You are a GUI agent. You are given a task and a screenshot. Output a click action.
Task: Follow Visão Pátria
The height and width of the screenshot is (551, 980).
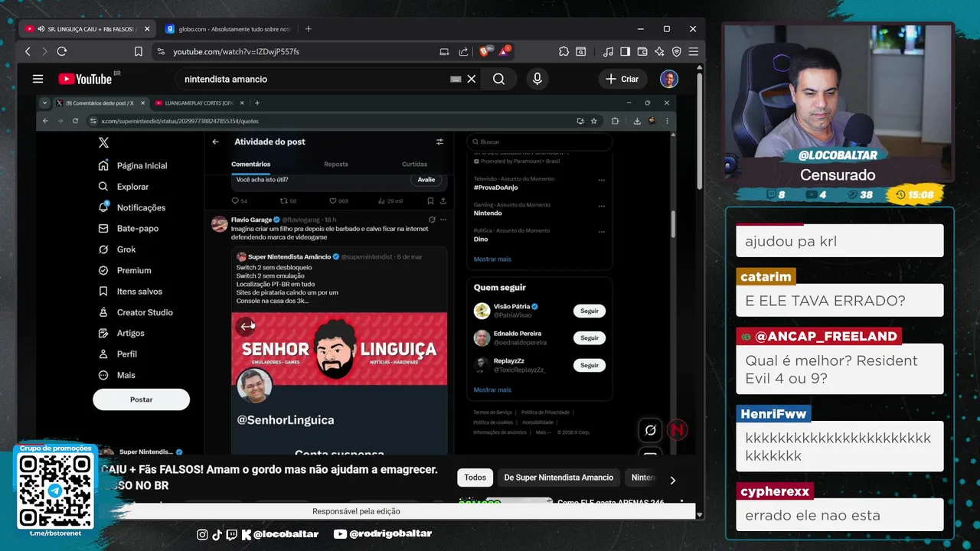590,311
